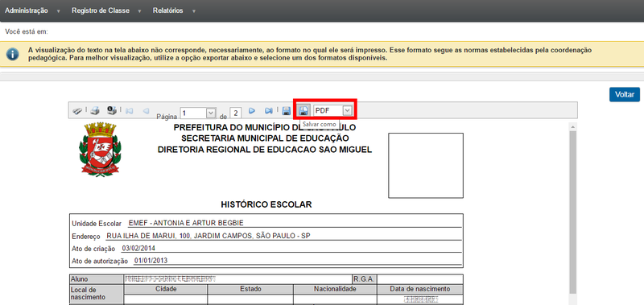The height and width of the screenshot is (305, 644).
Task: Click the Ato de autorização date 01/01/2013
Action: [x=151, y=260]
